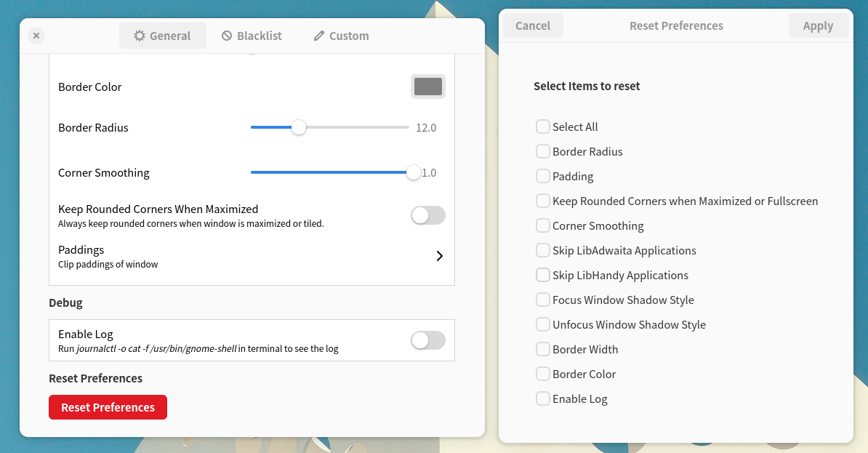
Task: Cancel the Reset Preferences dialog
Action: tap(533, 26)
